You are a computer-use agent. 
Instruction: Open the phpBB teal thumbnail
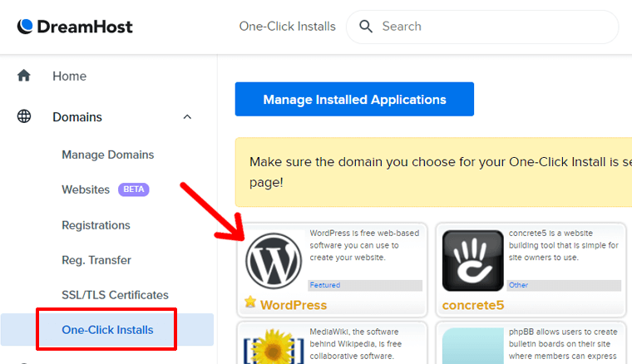[x=473, y=347]
